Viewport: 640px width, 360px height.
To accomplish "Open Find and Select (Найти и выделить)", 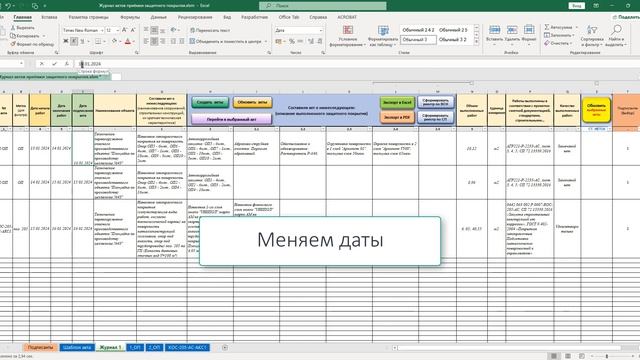I will (616, 36).
